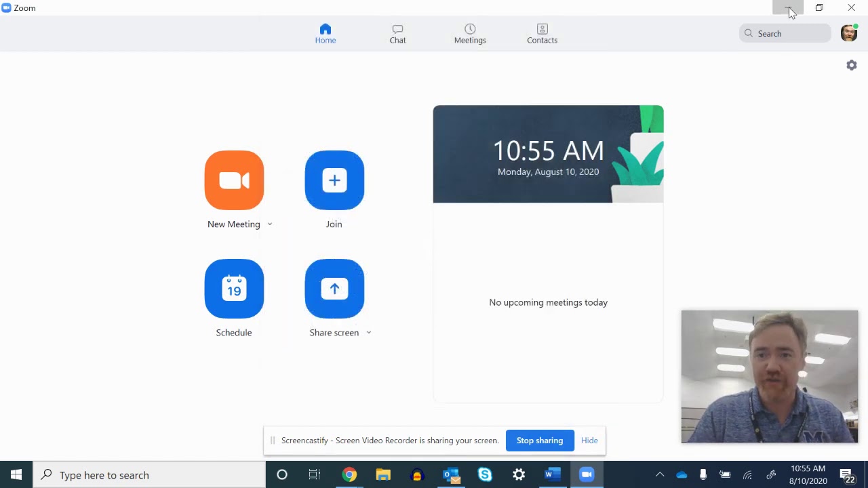
Task: Open the Schedule calendar icon
Action: (x=234, y=289)
